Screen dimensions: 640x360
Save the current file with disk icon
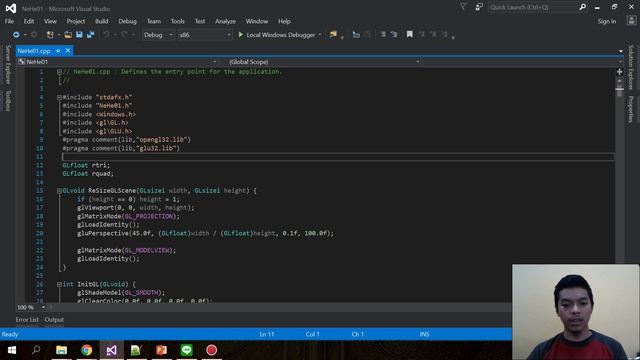point(79,35)
